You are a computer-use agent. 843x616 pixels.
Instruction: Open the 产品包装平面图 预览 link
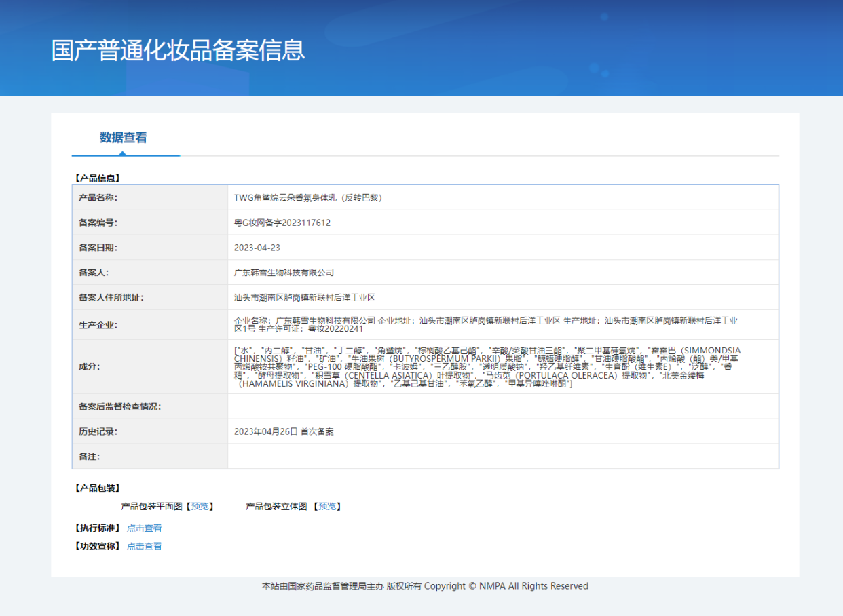click(x=200, y=507)
